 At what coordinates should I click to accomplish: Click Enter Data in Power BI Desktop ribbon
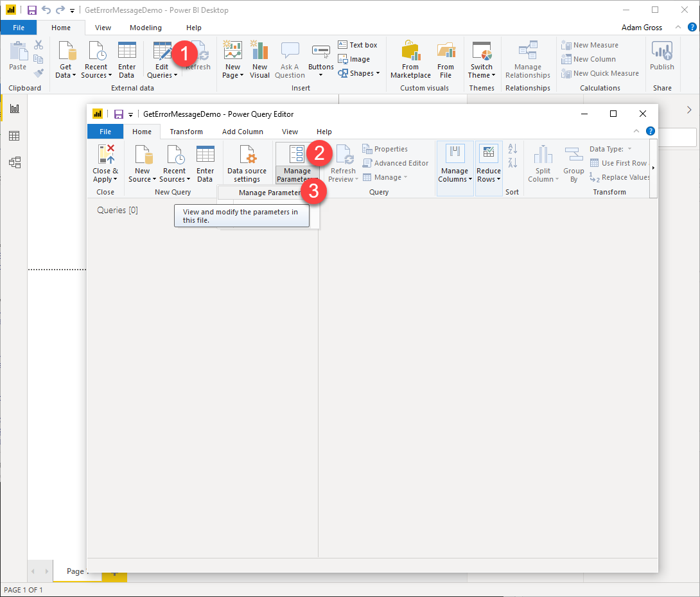[127, 60]
